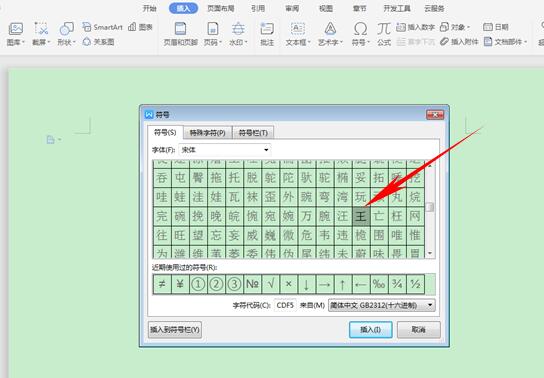Image resolution: width=544 pixels, height=378 pixels.
Task: Click the 符号 symbol icon in ribbon
Action: point(360,29)
